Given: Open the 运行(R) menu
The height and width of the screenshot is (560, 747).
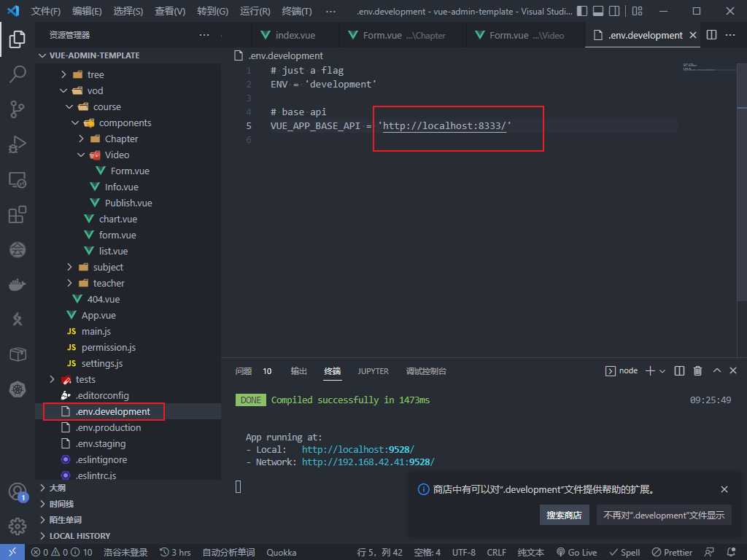Looking at the screenshot, I should pos(255,12).
